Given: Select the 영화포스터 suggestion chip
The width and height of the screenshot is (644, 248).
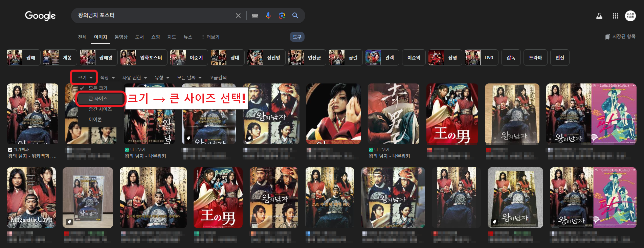Looking at the screenshot, I should coord(144,57).
